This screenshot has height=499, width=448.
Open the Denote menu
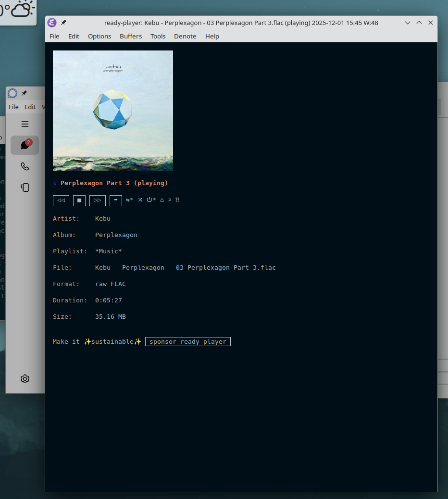[x=185, y=36]
